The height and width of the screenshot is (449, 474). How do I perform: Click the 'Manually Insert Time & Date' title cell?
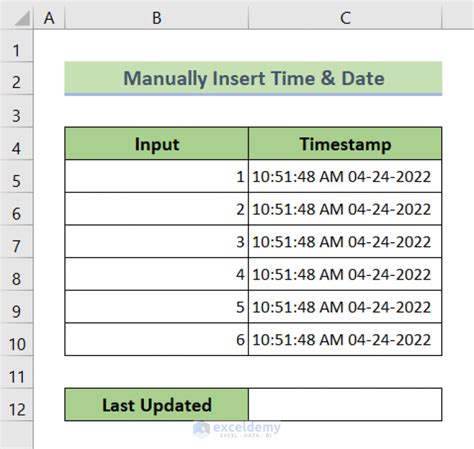253,78
